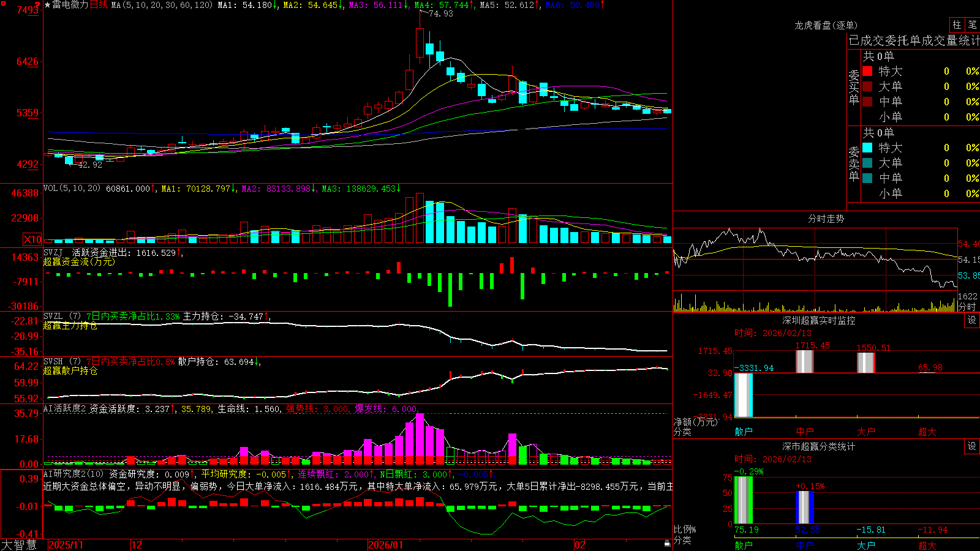Screen dimensions: 980x551
Task: Click the 委卖单 section label
Action: coord(854,163)
